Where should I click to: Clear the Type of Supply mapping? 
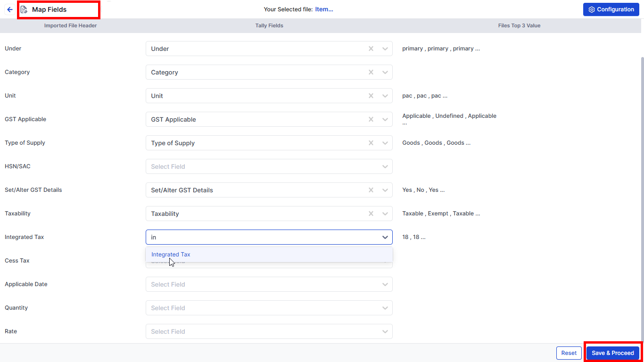point(371,143)
